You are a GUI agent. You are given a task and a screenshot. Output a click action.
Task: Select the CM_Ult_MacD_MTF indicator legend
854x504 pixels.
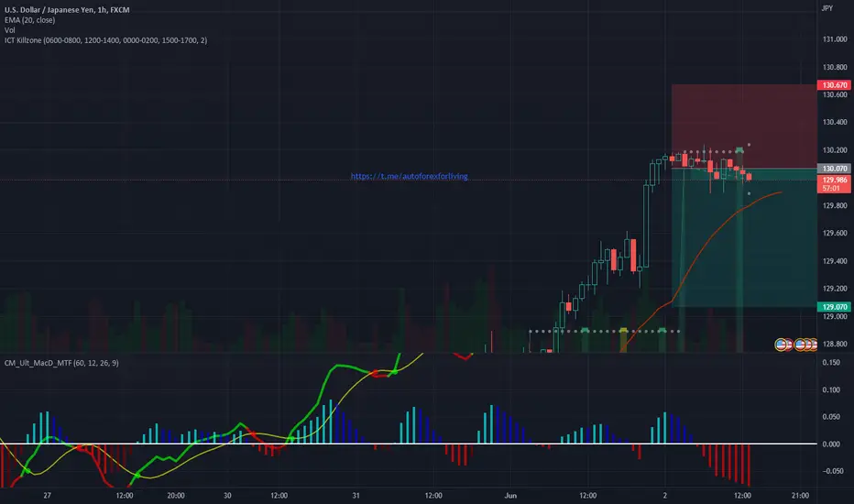[x=61, y=363]
